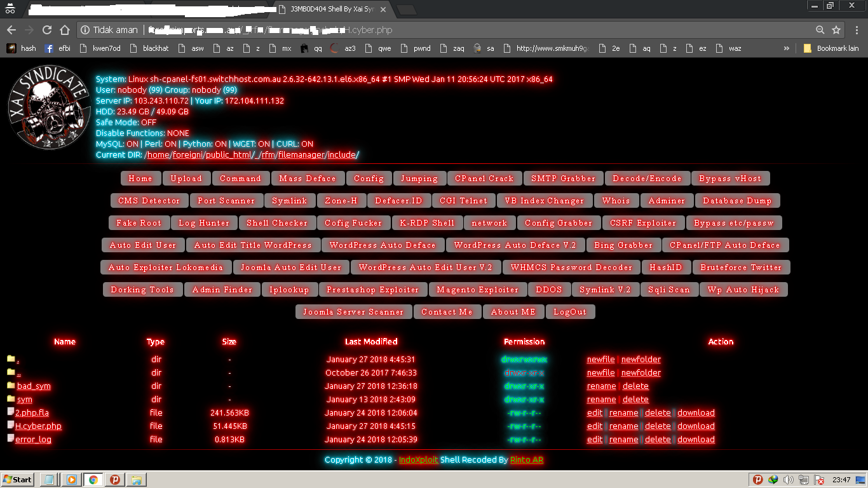This screenshot has width=868, height=488.
Task: Bookmark this page with the star icon
Action: click(836, 30)
